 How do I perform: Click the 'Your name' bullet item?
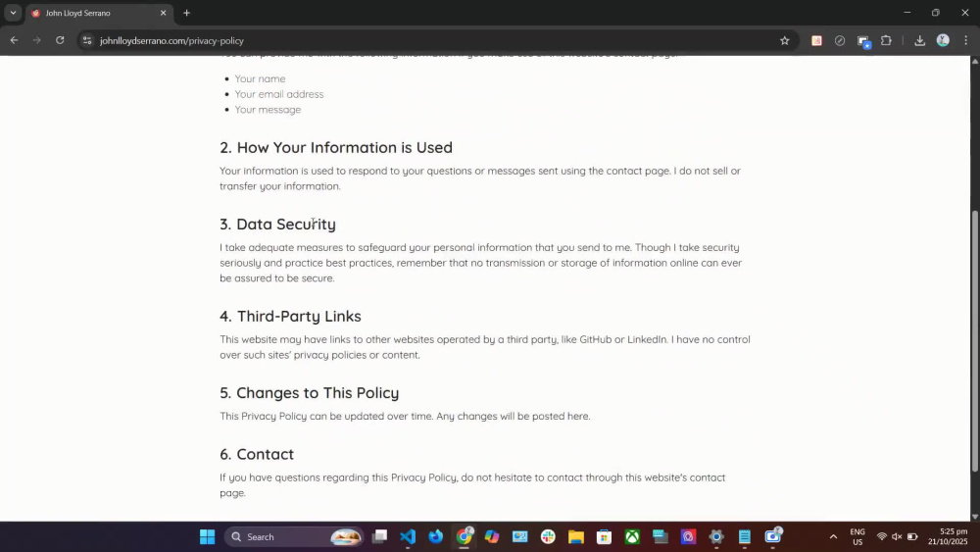(x=260, y=78)
